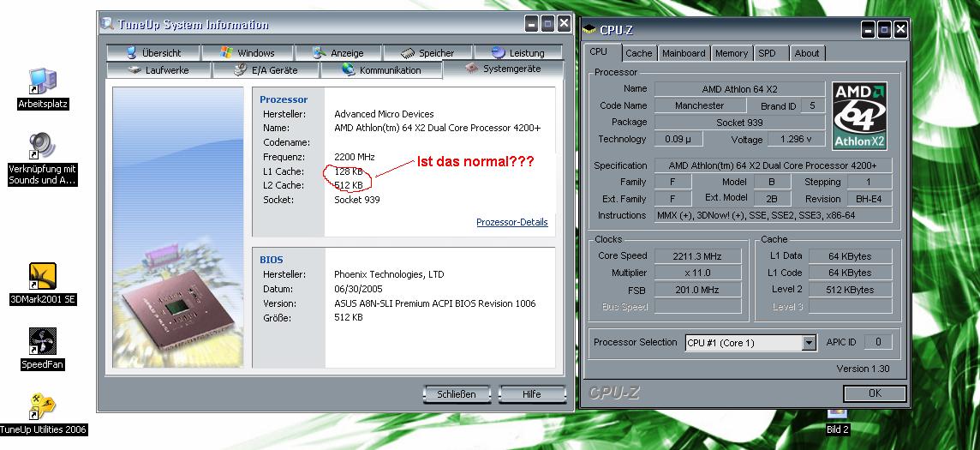Click Voltage value 1.296 v
The height and width of the screenshot is (450, 980).
[797, 139]
